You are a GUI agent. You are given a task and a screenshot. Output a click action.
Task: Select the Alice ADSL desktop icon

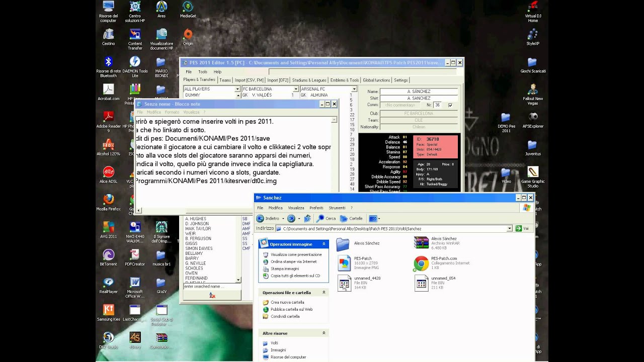click(x=108, y=172)
